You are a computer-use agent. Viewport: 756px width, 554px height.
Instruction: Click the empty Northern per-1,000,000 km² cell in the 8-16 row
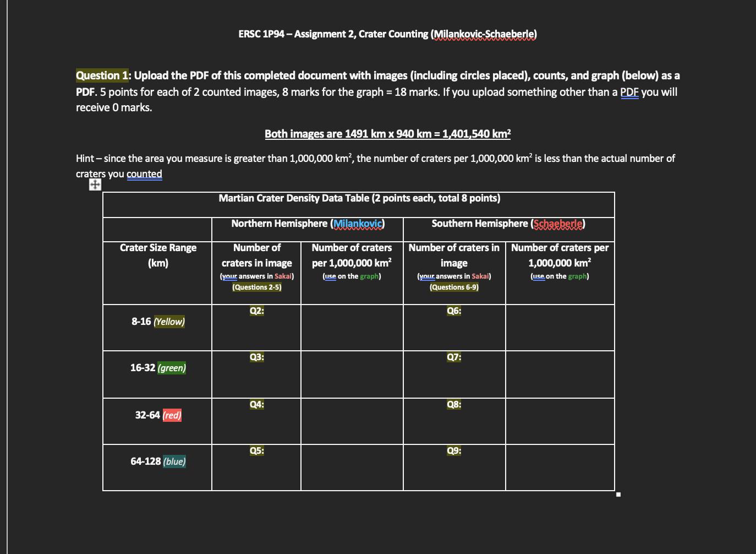352,328
